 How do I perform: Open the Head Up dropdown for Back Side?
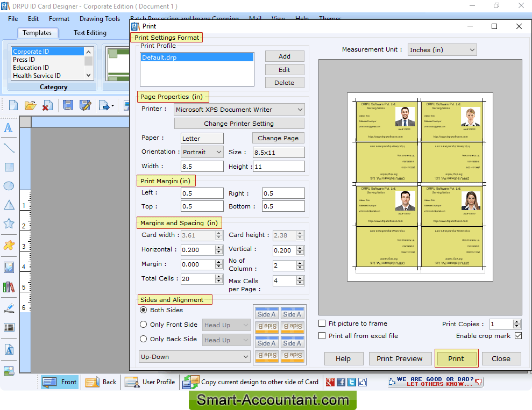click(x=226, y=340)
